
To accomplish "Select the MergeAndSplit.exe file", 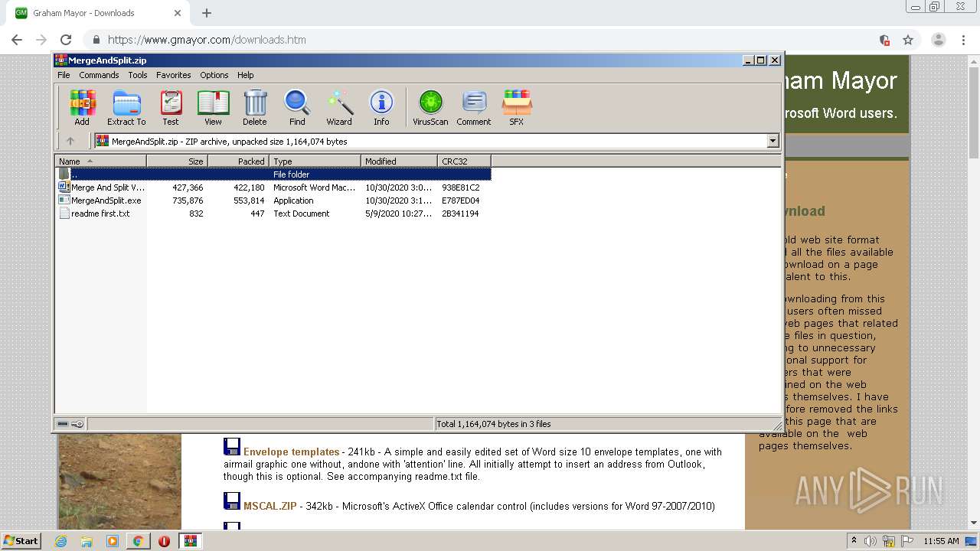I will pos(273,201).
